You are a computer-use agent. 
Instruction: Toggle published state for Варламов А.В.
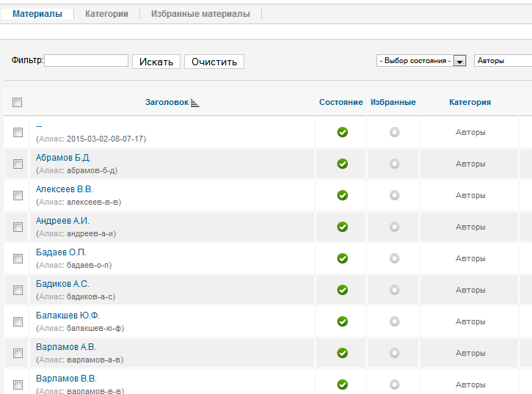pos(343,353)
